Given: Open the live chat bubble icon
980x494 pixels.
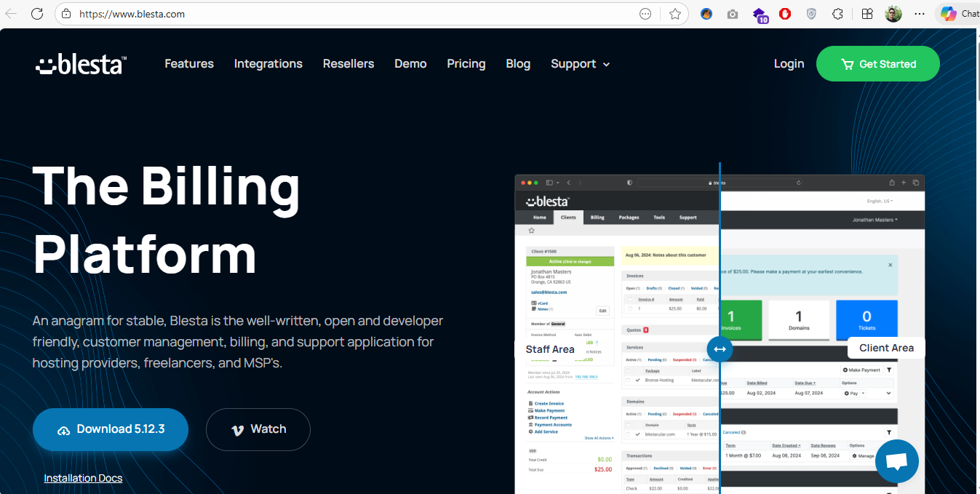Looking at the screenshot, I should [x=896, y=461].
